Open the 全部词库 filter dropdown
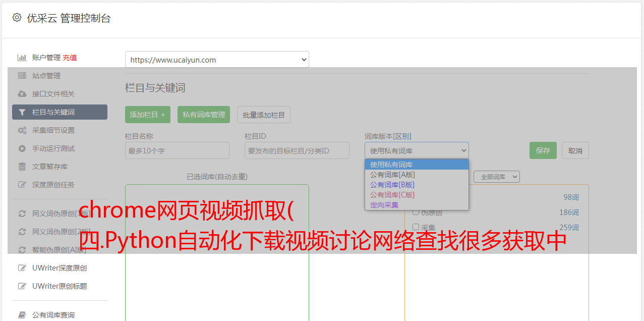Screen dimensions: 644x321 (x=496, y=177)
